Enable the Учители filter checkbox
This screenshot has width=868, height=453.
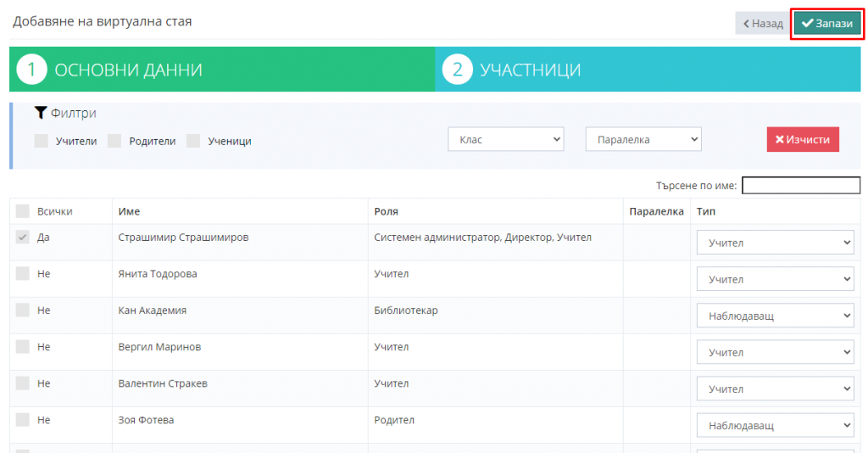[x=42, y=141]
